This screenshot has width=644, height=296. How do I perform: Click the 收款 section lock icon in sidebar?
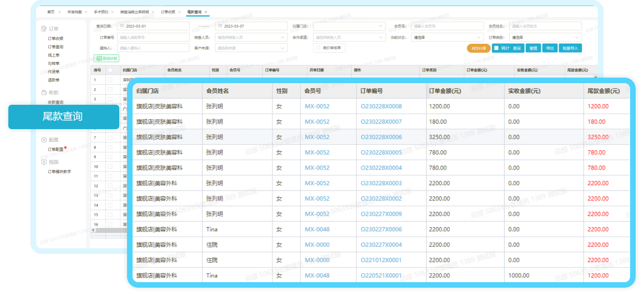click(x=44, y=93)
